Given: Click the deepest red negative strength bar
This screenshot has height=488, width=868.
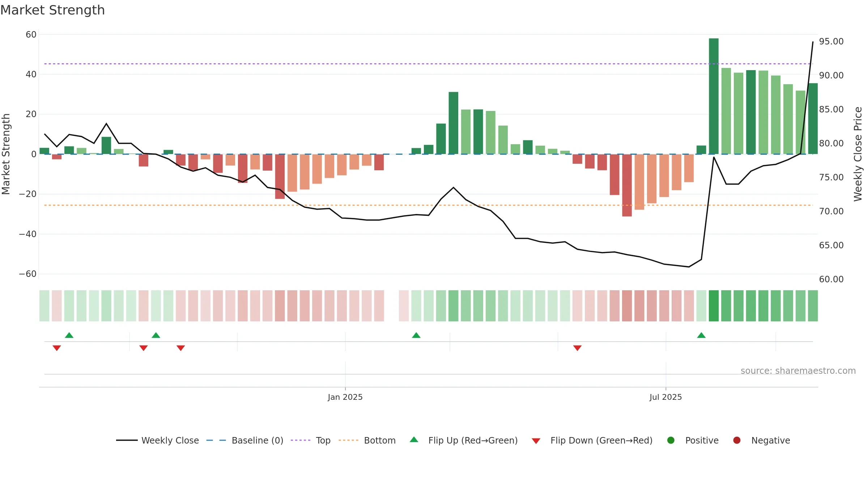Looking at the screenshot, I should tap(627, 185).
